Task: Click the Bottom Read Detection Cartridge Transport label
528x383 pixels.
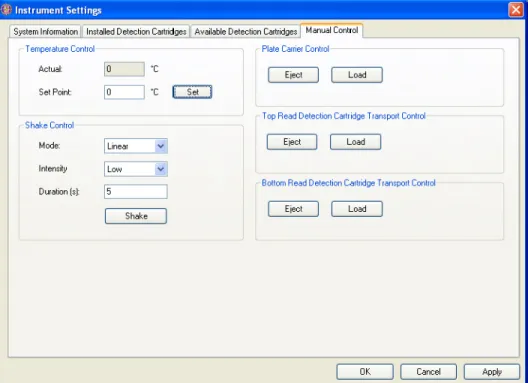Action: click(x=349, y=183)
